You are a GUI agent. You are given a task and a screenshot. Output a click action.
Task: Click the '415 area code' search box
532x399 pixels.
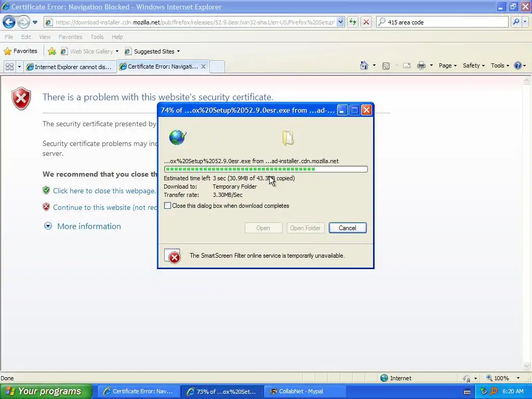[x=442, y=22]
